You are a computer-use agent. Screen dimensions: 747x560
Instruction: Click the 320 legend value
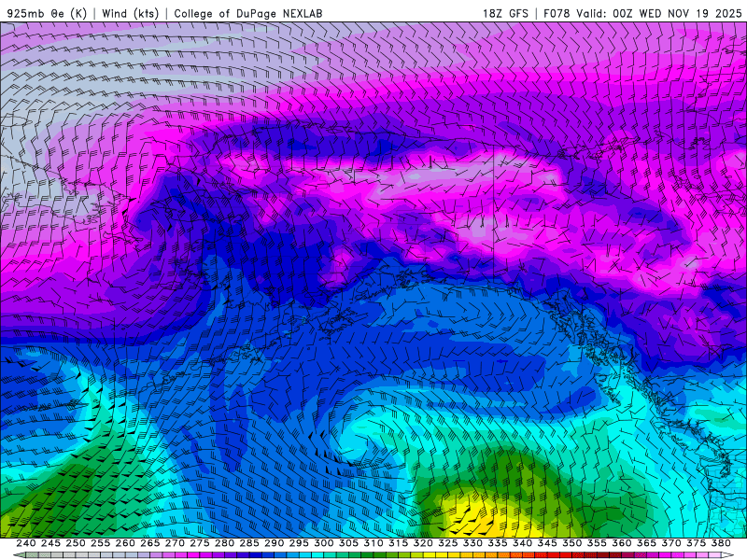tap(423, 543)
